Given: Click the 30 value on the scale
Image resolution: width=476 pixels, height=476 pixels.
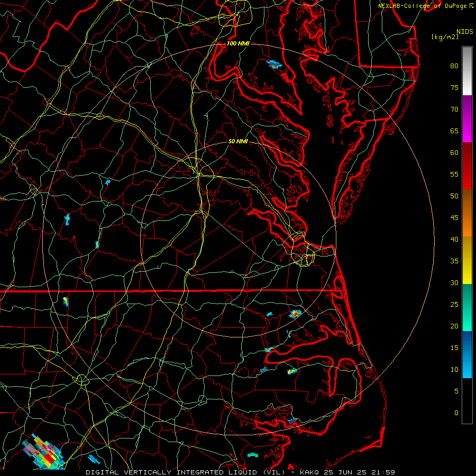Looking at the screenshot, I should [x=454, y=282].
